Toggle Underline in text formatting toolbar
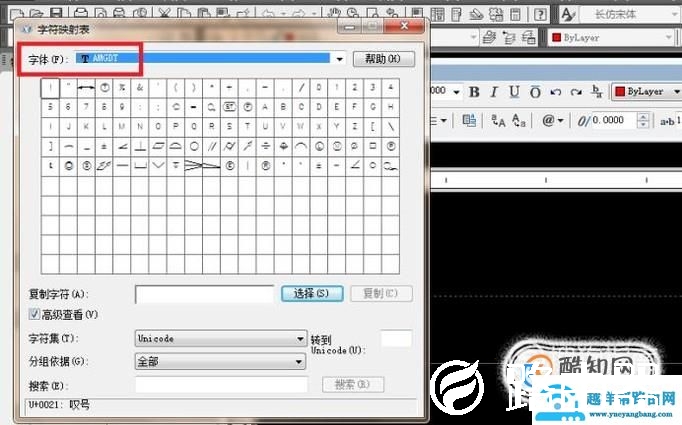The image size is (682, 425). click(514, 92)
